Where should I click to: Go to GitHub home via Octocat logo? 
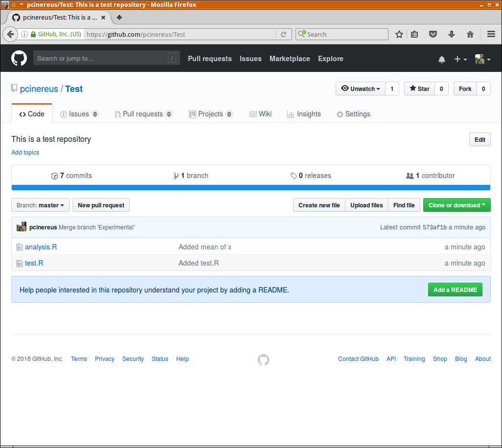pyautogui.click(x=19, y=58)
